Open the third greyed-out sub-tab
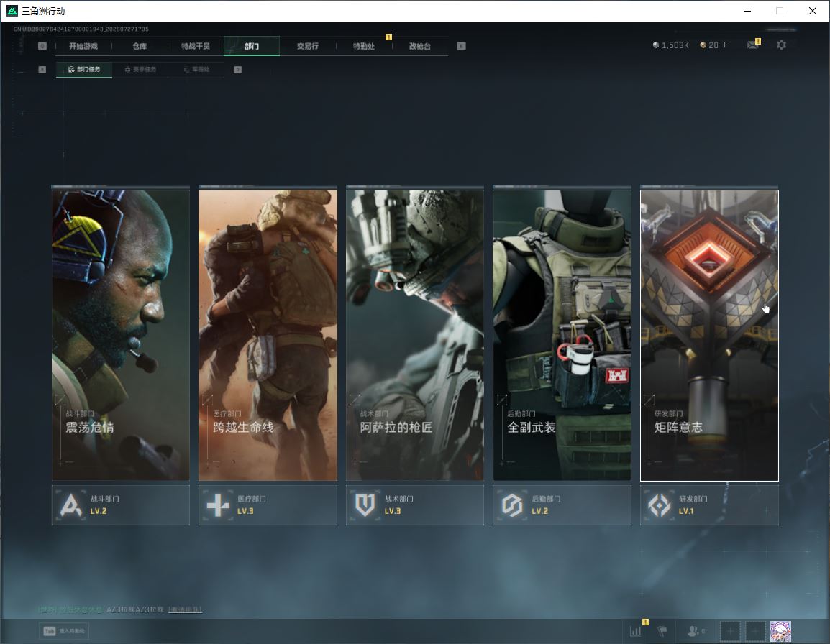The width and height of the screenshot is (830, 644). [x=196, y=69]
